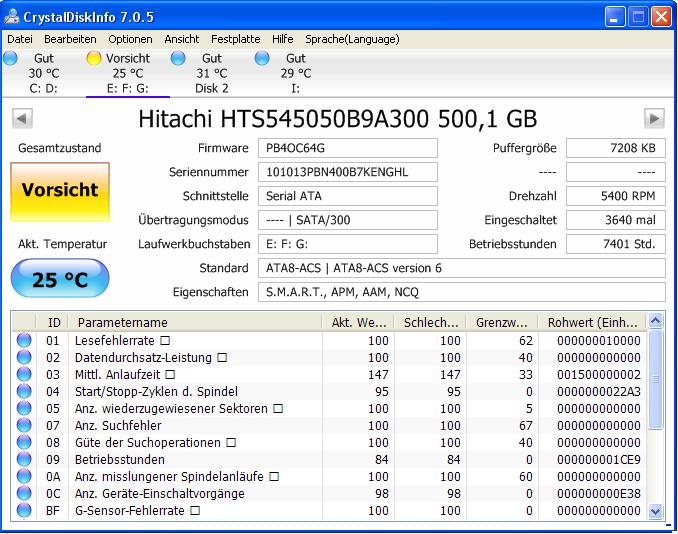Screen dimensions: 678x534
Task: Select the Anz. Suchfehler parameter name
Action: [118, 425]
